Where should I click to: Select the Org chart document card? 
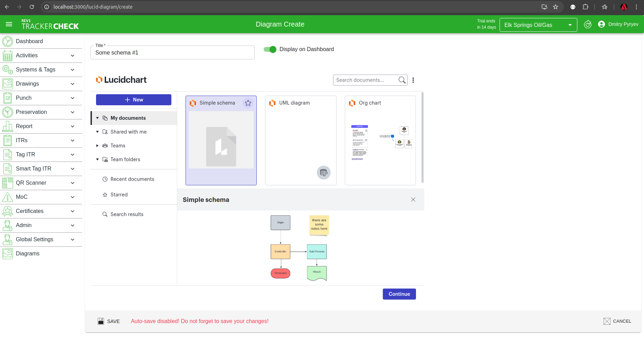[x=380, y=140]
